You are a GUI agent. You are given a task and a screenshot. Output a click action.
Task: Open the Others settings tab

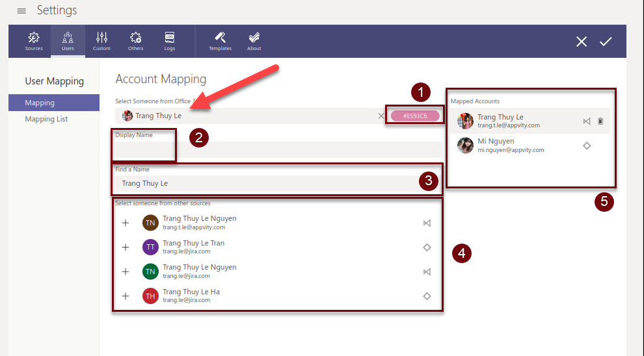[x=135, y=41]
